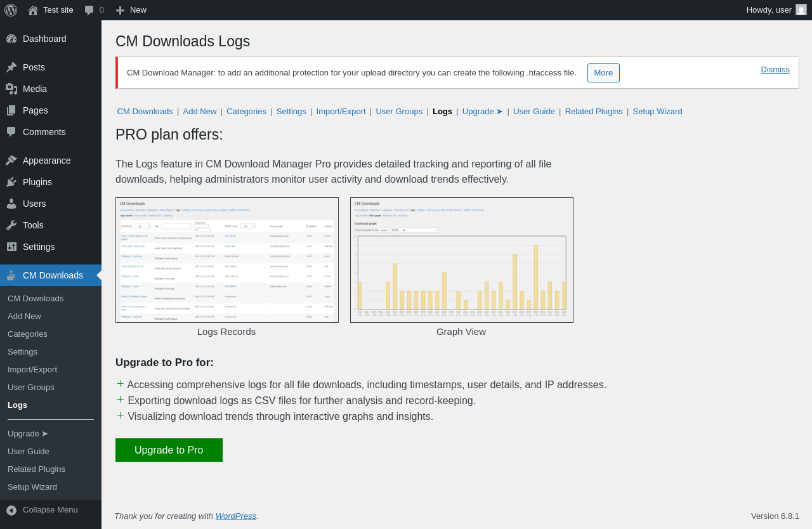
Task: Open Setup Wizard link in top navigation
Action: (657, 111)
